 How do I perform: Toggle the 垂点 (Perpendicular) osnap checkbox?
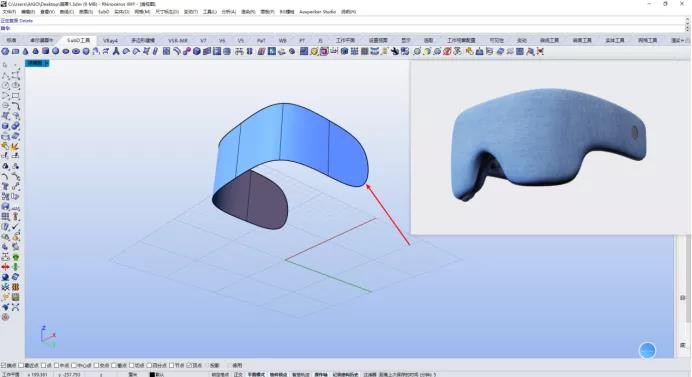[114, 366]
